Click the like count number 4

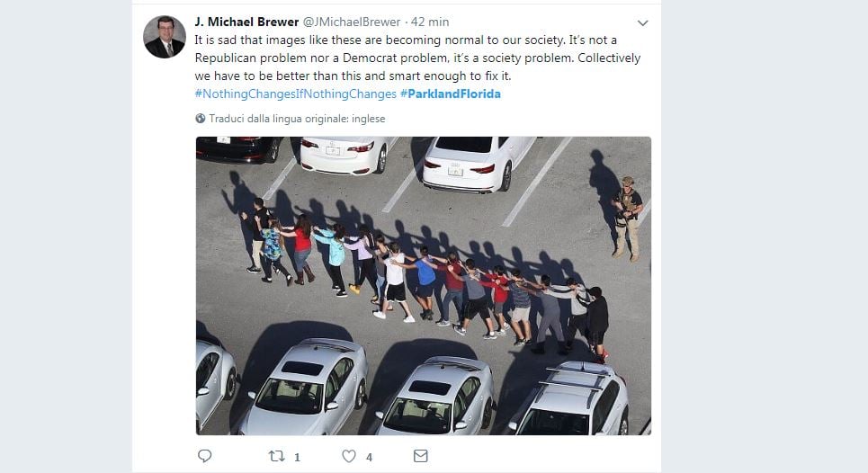click(x=369, y=457)
